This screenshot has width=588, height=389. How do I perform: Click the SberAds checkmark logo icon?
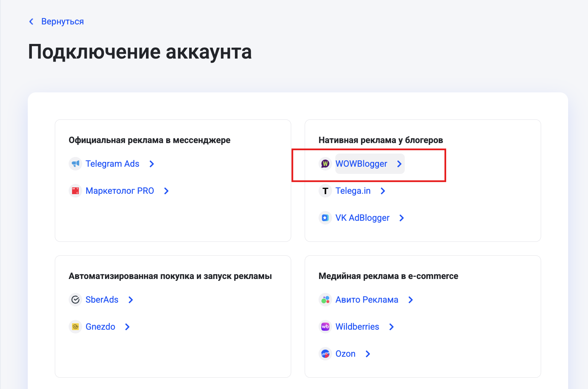tap(75, 300)
